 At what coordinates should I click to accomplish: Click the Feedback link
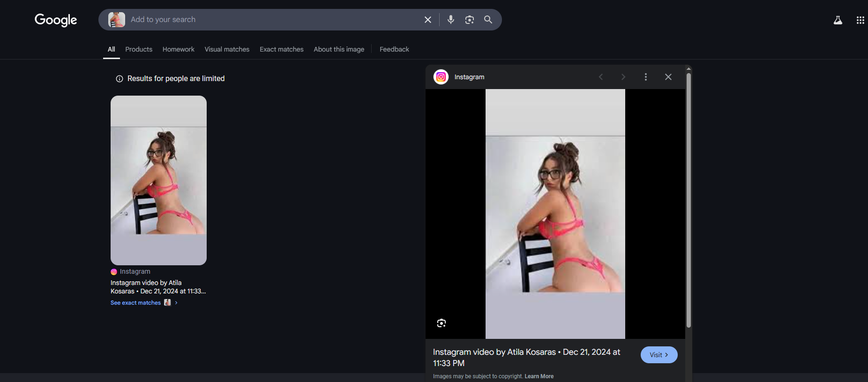tap(394, 49)
